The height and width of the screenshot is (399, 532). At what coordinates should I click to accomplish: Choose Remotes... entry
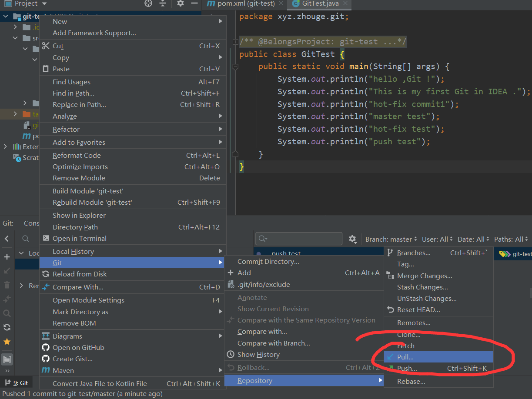(438, 323)
